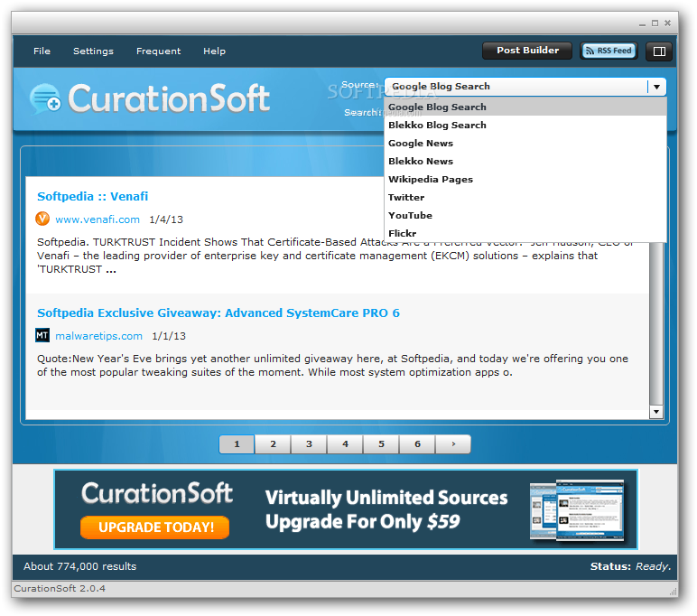Go to results page 4
This screenshot has width=697, height=616.
[345, 443]
